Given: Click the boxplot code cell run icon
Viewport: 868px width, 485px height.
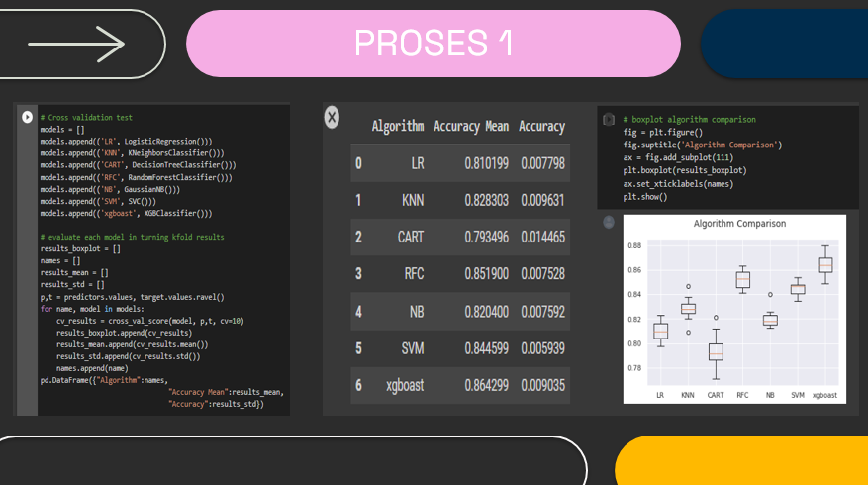Looking at the screenshot, I should [609, 119].
